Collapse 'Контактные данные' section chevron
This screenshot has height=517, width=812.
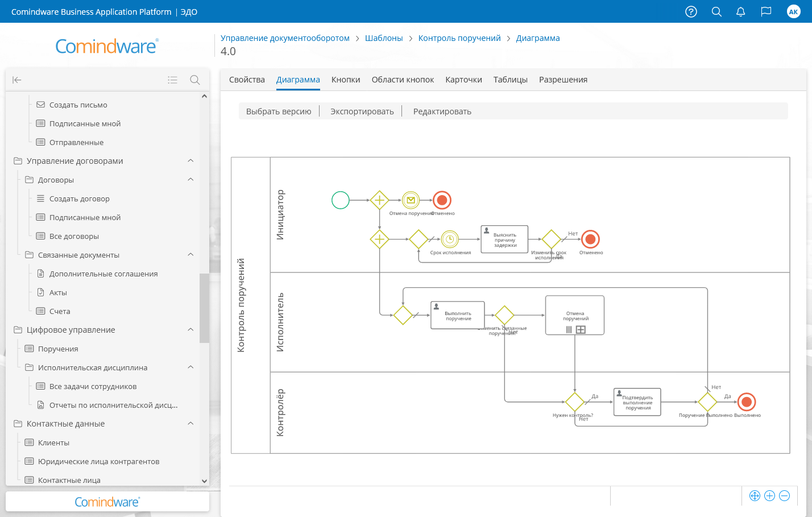[190, 424]
